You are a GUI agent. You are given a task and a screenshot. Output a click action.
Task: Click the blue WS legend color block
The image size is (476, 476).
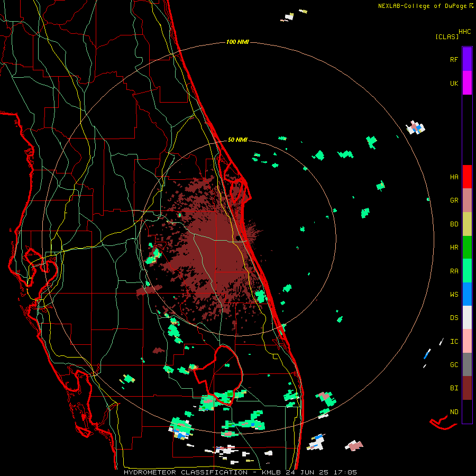pos(467,294)
